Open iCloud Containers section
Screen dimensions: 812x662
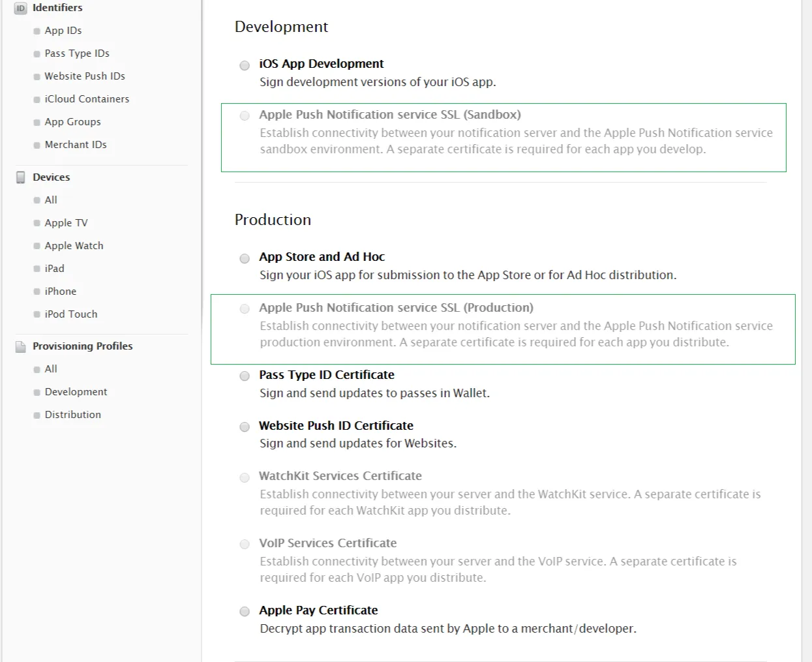pos(87,99)
